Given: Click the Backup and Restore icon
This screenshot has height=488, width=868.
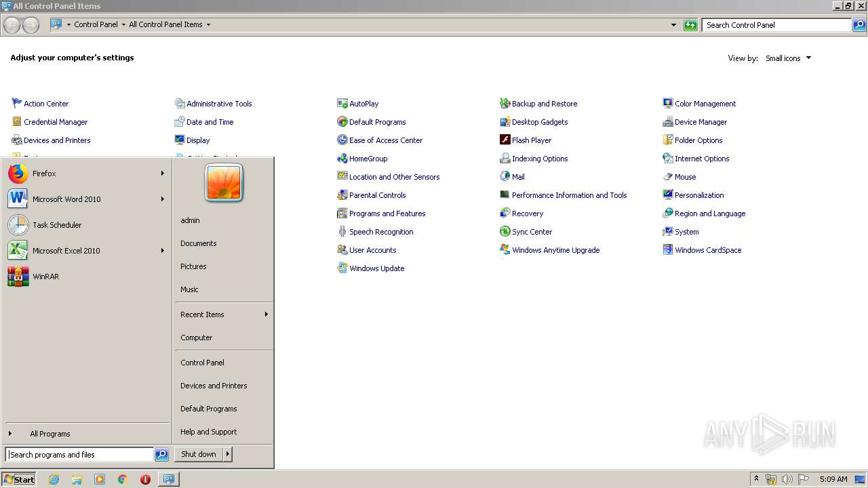Looking at the screenshot, I should [x=505, y=104].
